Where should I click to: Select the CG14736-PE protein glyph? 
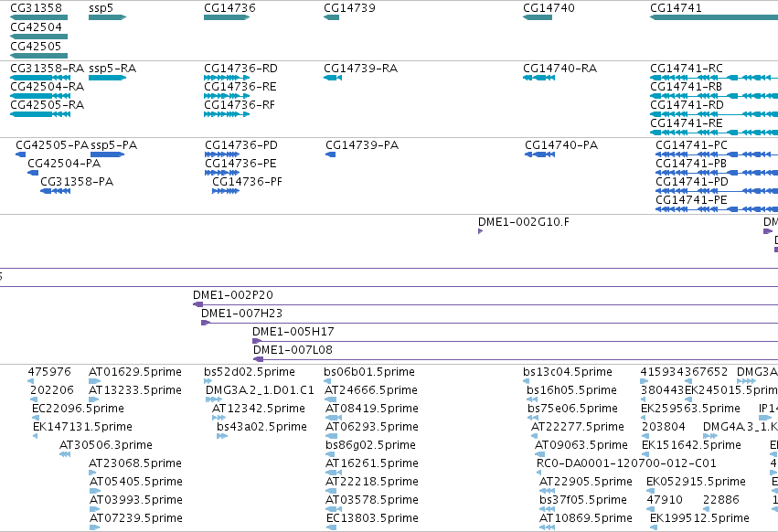pyautogui.click(x=222, y=173)
